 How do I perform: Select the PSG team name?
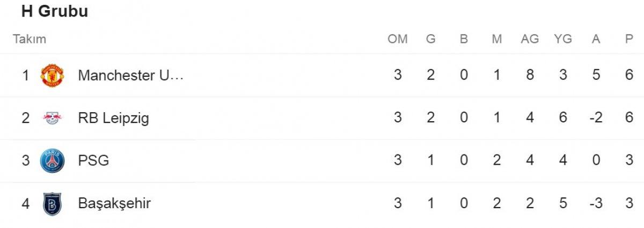pos(93,160)
